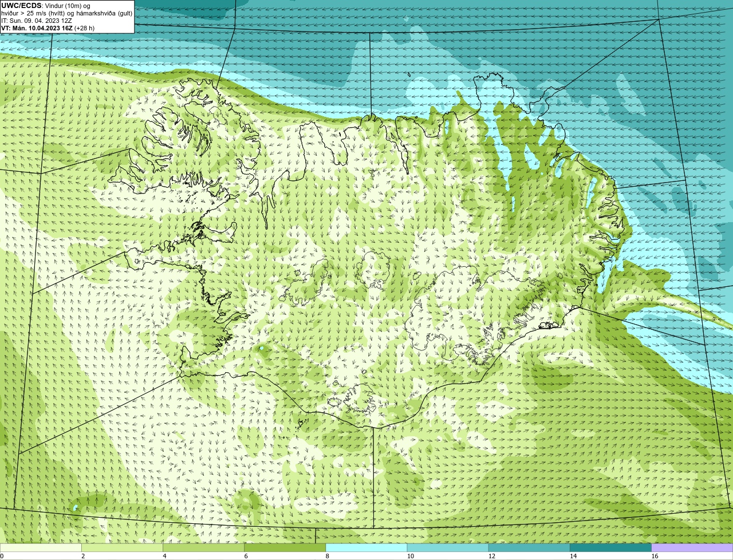Click the 'Vindur (10m) og' label
The width and height of the screenshot is (733, 560).
[68, 6]
